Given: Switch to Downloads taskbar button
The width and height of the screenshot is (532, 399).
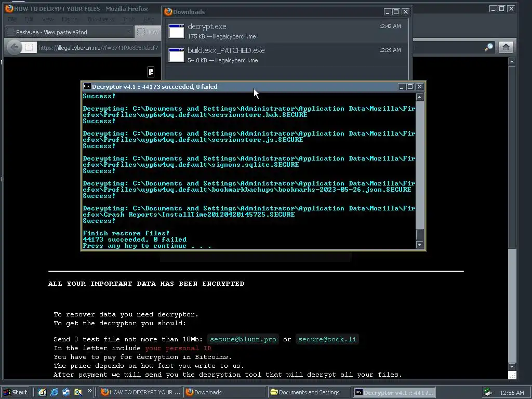Looking at the screenshot, I should click(x=224, y=392).
